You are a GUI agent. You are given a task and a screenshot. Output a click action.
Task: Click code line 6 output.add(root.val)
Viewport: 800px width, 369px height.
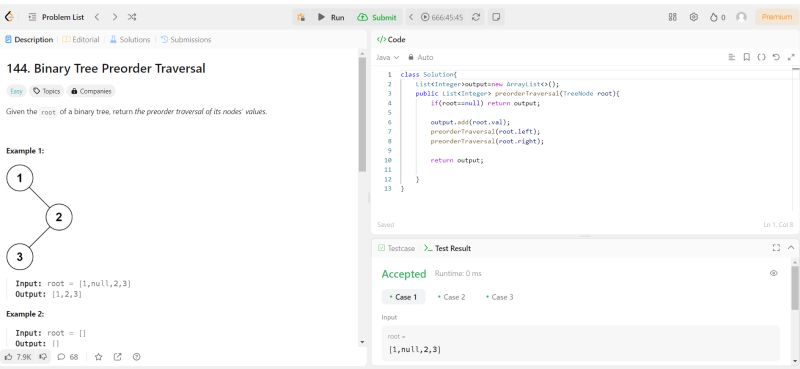(x=470, y=122)
